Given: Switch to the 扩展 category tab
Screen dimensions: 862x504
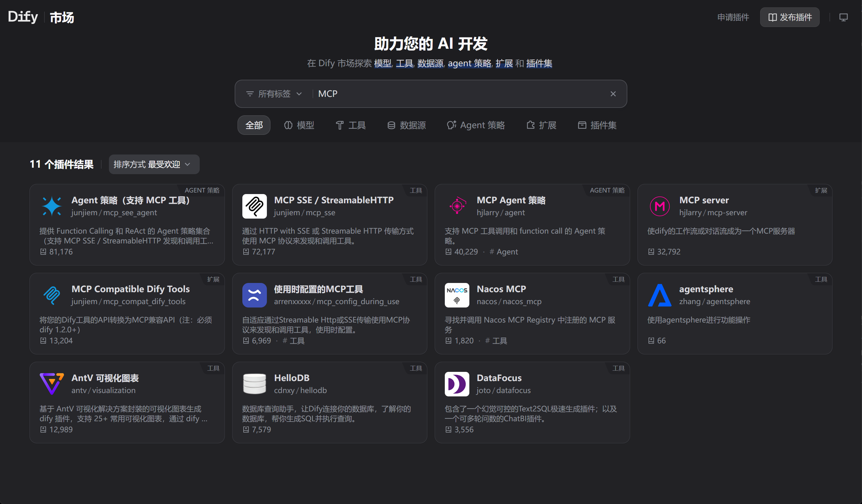Looking at the screenshot, I should tap(541, 125).
